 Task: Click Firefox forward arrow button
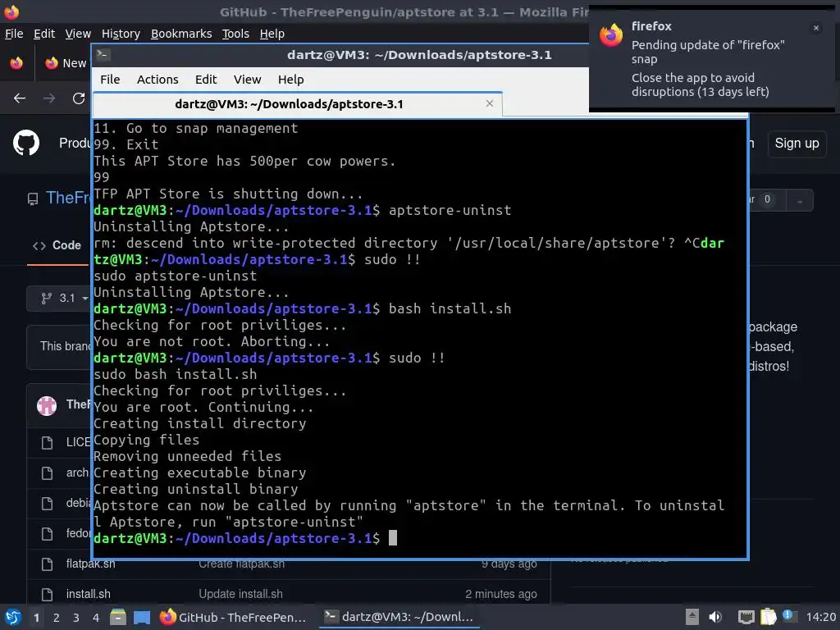coord(49,98)
